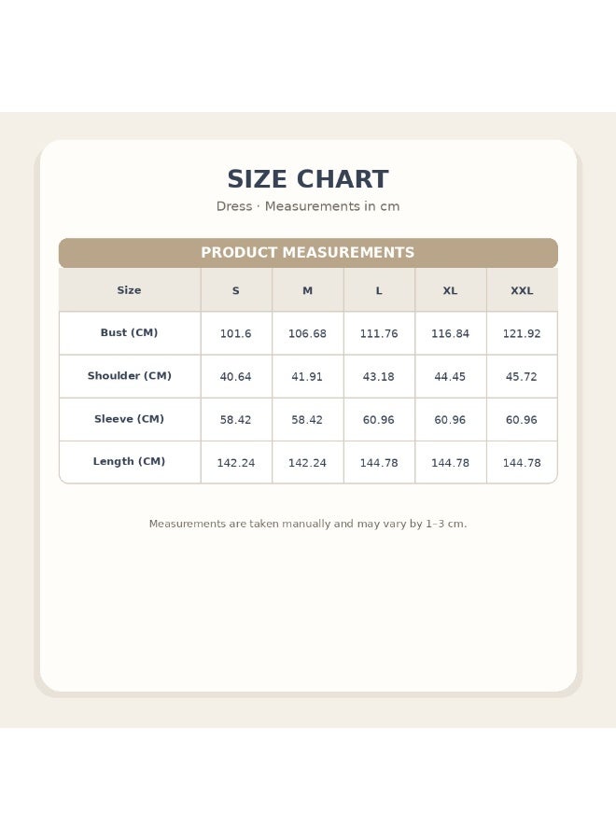Click the manual measurements disclaimer note

(308, 524)
